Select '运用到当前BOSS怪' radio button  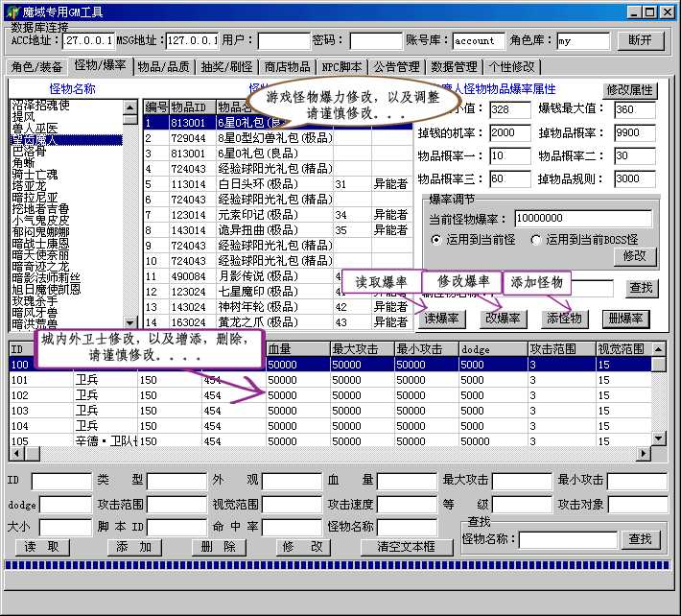coord(535,239)
